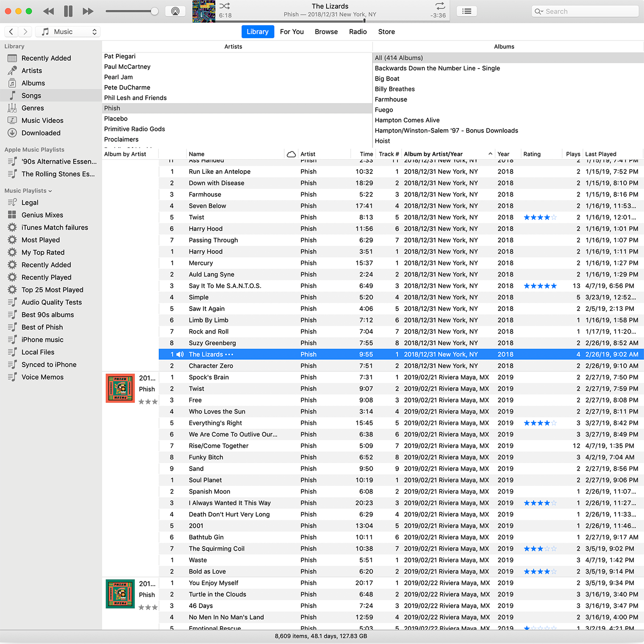
Task: Open the iTunes Match failures smart playlist
Action: coord(51,227)
